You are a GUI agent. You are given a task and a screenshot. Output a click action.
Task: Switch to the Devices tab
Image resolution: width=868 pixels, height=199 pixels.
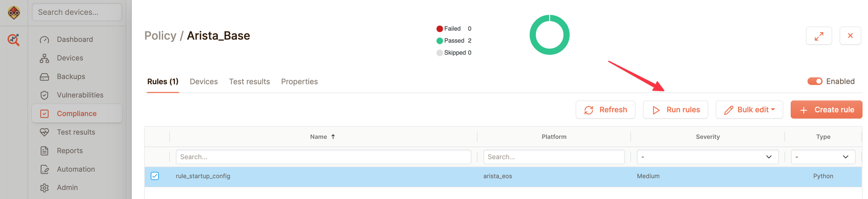click(204, 82)
